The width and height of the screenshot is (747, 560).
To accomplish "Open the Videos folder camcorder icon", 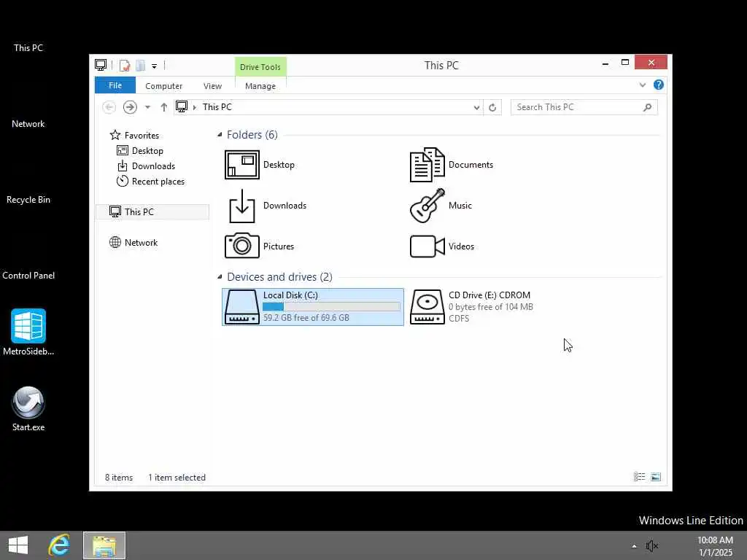I will coord(427,246).
